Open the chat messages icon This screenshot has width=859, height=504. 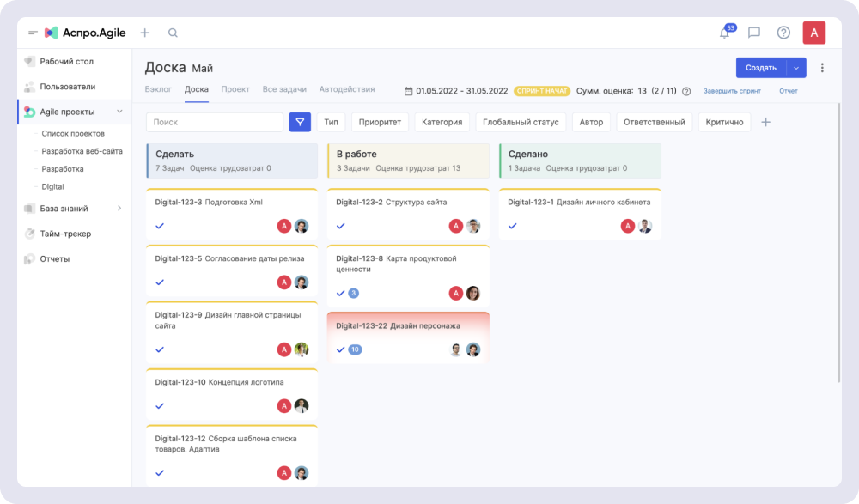(754, 33)
